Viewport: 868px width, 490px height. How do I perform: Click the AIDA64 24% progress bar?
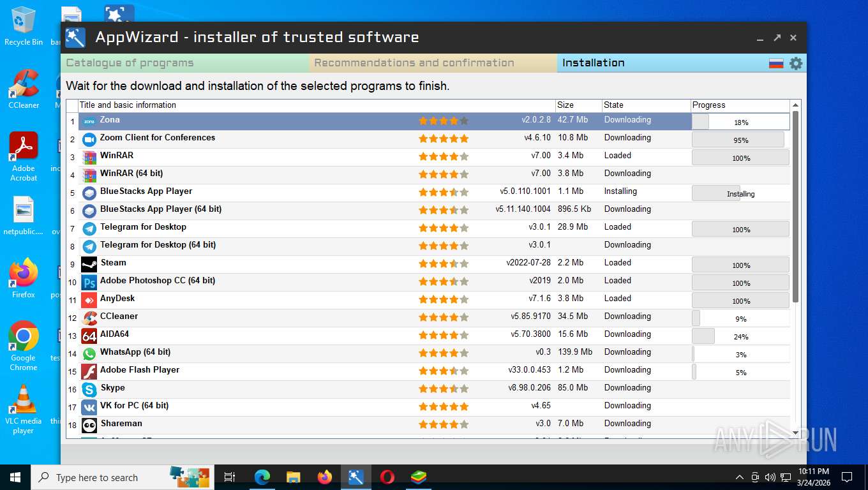[x=740, y=336]
